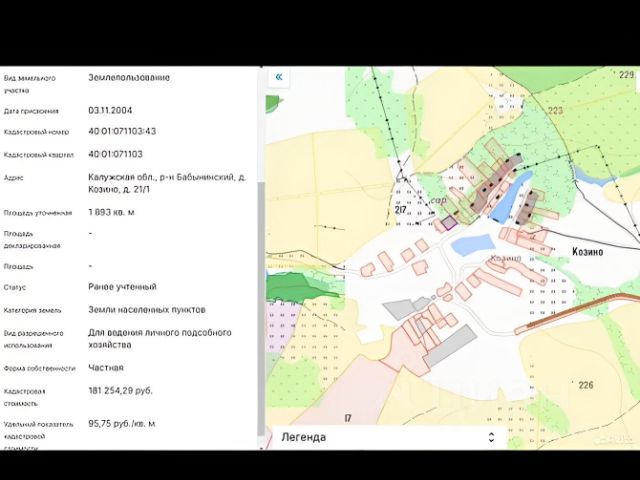Click the quarter number 217 on map
Screen dimensions: 640x480
tap(401, 210)
